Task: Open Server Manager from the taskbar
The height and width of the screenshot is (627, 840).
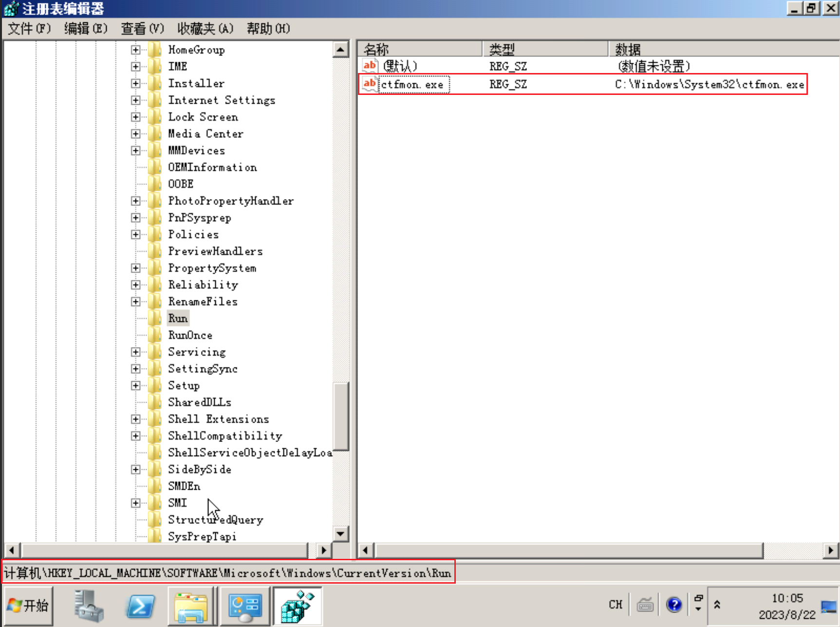Action: [89, 605]
